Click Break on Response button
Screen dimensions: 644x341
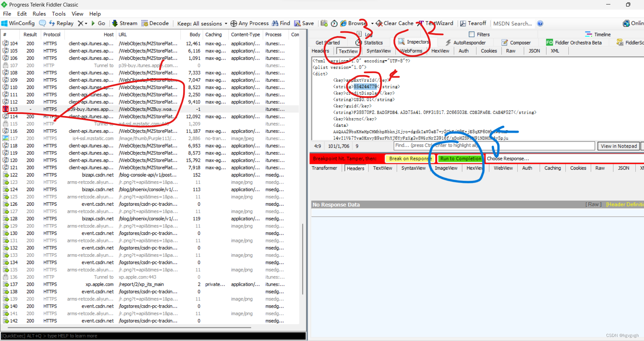coord(410,159)
